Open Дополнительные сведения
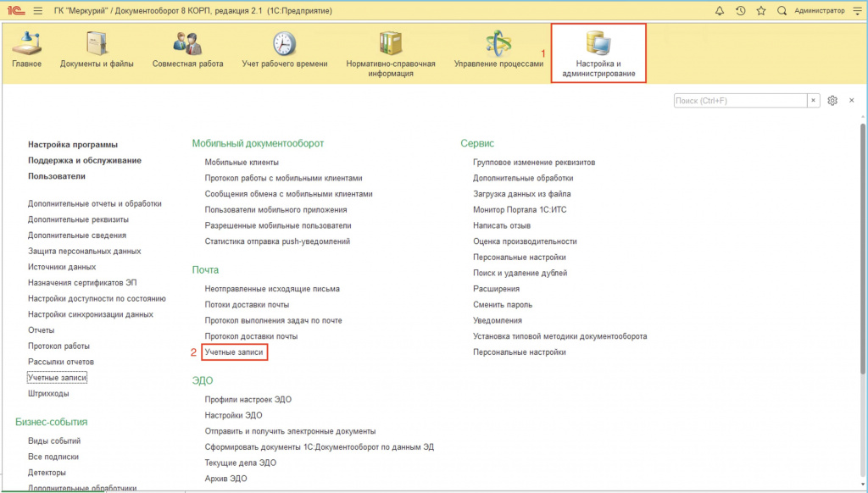Viewport: 868px width, 493px height. click(77, 235)
